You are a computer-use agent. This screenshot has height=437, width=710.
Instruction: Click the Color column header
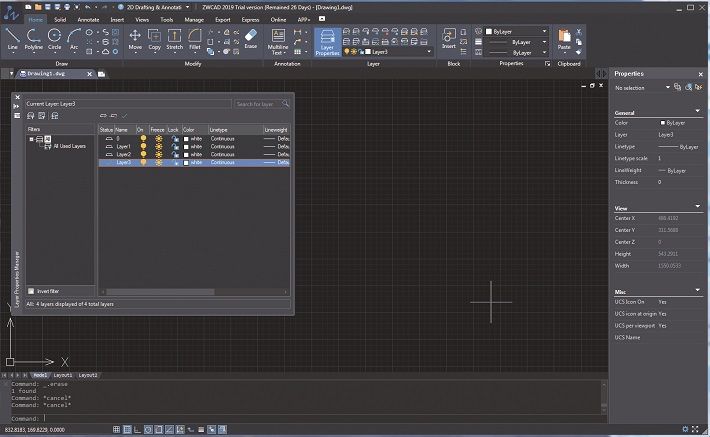coord(195,130)
